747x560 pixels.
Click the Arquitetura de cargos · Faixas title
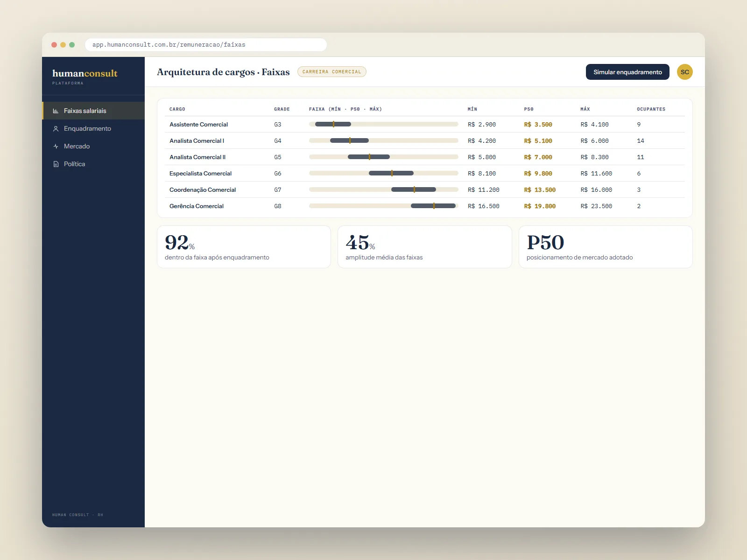tap(223, 72)
